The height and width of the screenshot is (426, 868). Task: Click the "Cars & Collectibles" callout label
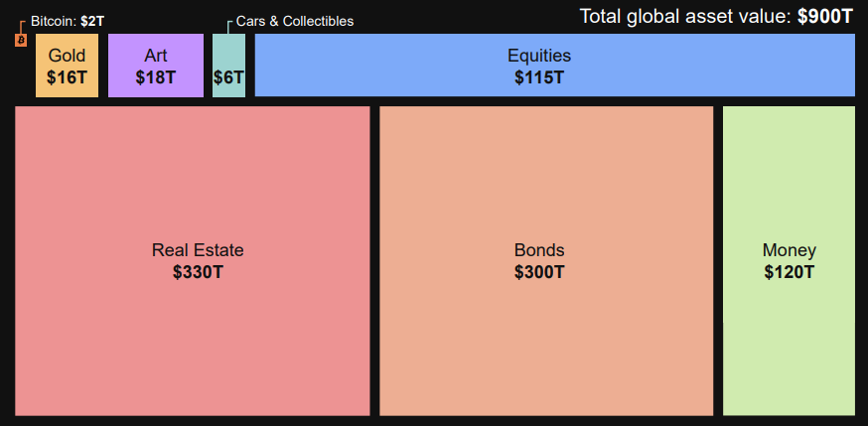coord(295,21)
